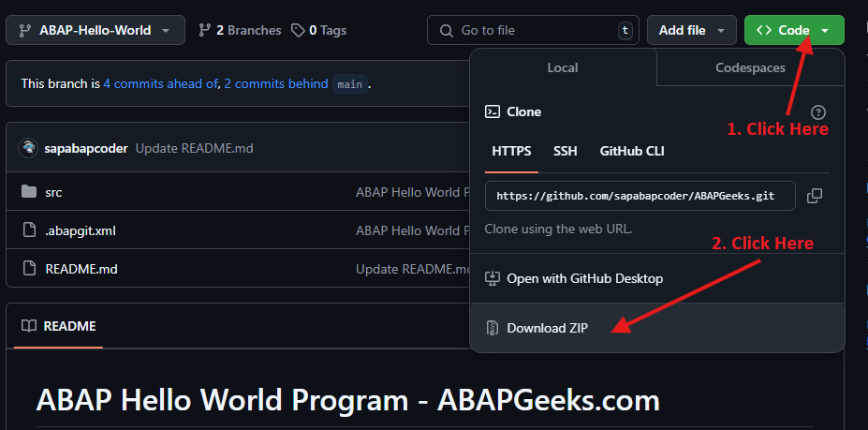Screen dimensions: 868x430
Task: Switch to the Local tab
Action: pyautogui.click(x=563, y=67)
